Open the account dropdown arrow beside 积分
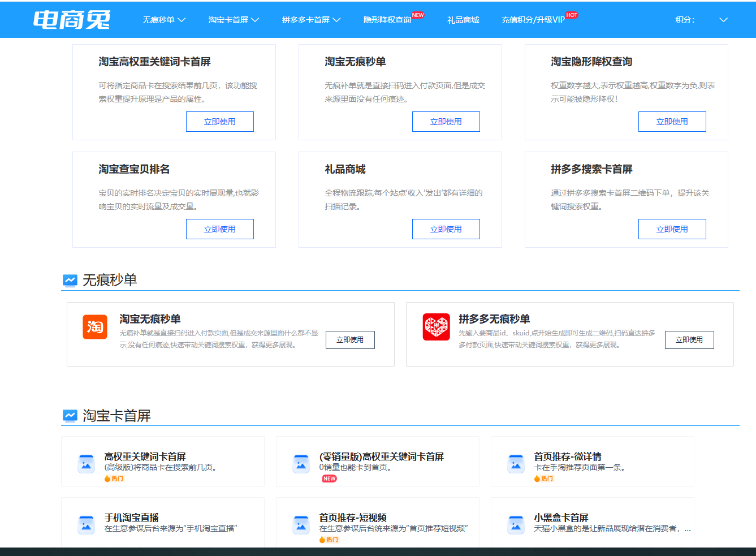756x556 pixels. tap(723, 20)
